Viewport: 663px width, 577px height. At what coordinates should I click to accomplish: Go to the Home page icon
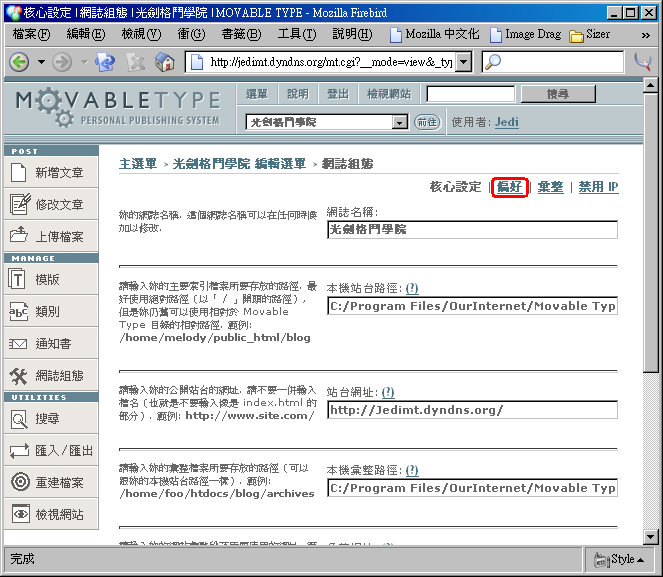tap(165, 63)
